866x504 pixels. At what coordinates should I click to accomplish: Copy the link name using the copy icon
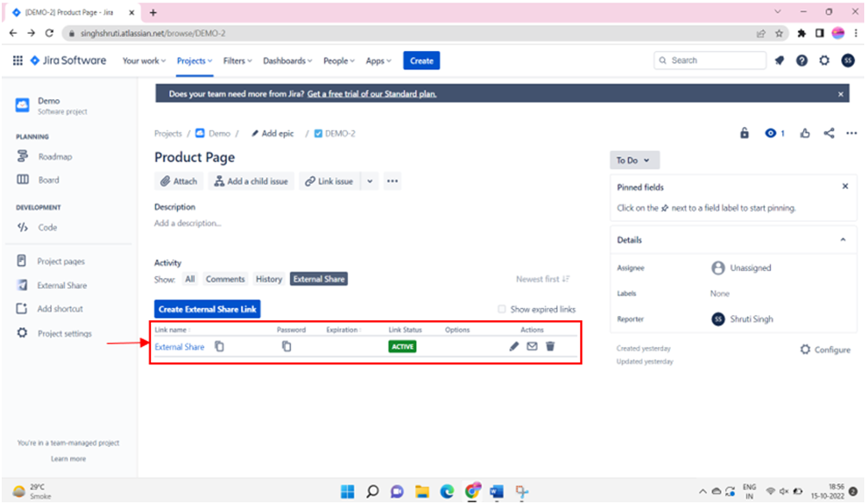(x=219, y=346)
